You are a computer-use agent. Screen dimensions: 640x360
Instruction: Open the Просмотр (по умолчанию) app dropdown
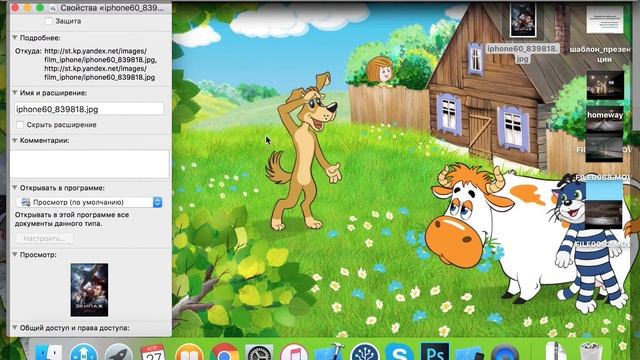click(x=89, y=202)
